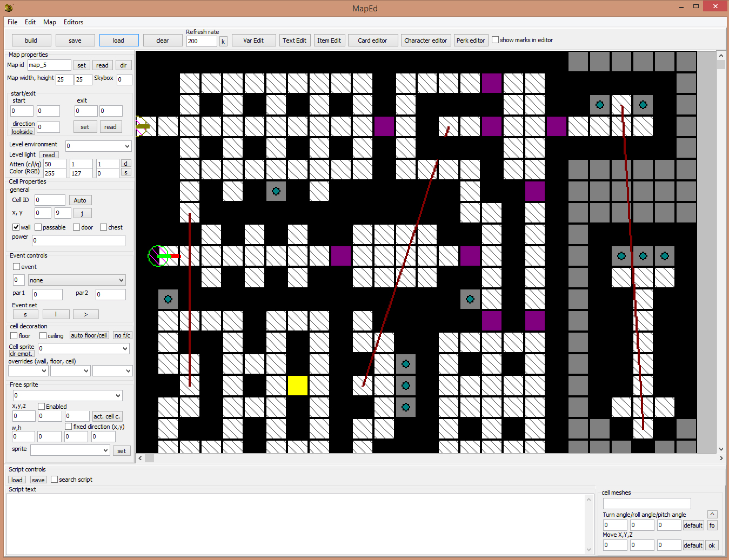The image size is (729, 560).
Task: Open the floor override dropdown
Action: 70,371
